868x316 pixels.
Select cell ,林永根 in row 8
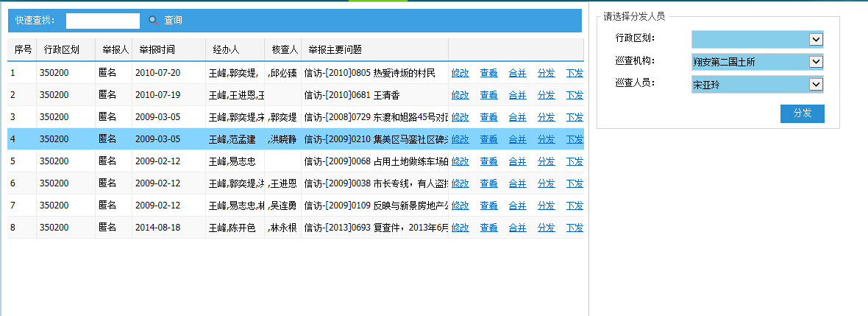coord(282,228)
